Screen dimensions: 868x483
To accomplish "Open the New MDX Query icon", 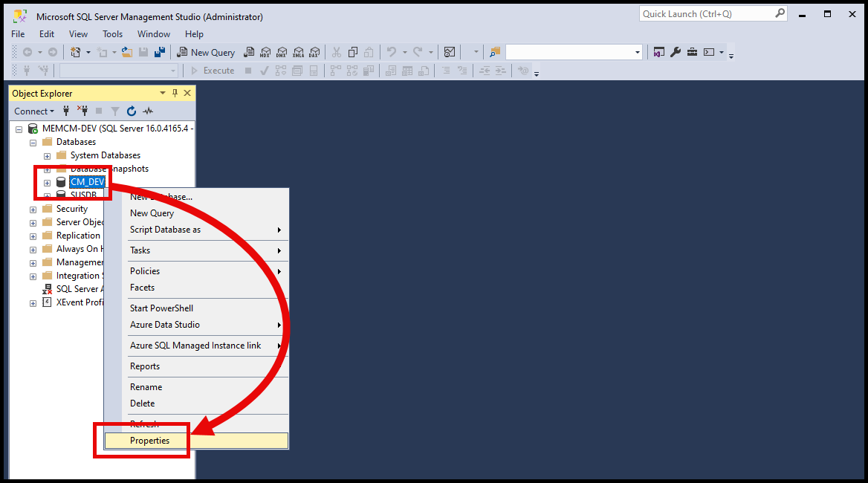I will pyautogui.click(x=264, y=52).
